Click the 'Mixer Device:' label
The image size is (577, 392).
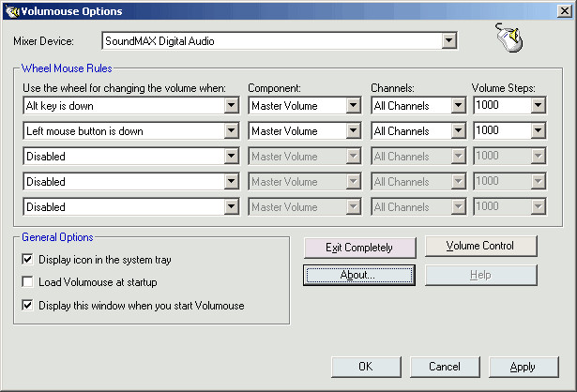click(43, 41)
